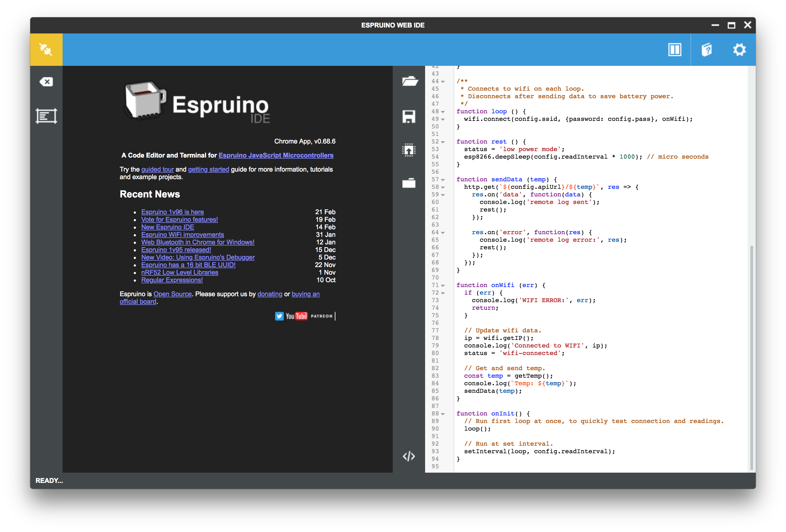Minimize the Espruino Web IDE window
The width and height of the screenshot is (786, 532).
pyautogui.click(x=715, y=25)
